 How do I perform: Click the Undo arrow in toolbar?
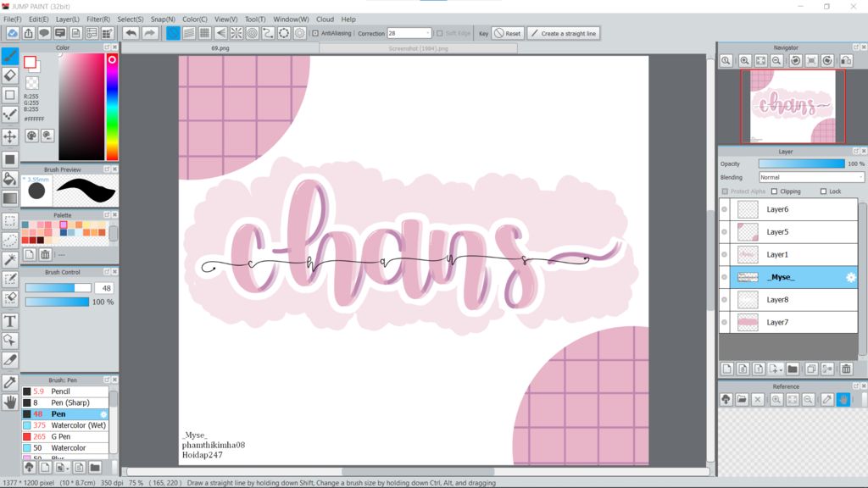coord(131,33)
